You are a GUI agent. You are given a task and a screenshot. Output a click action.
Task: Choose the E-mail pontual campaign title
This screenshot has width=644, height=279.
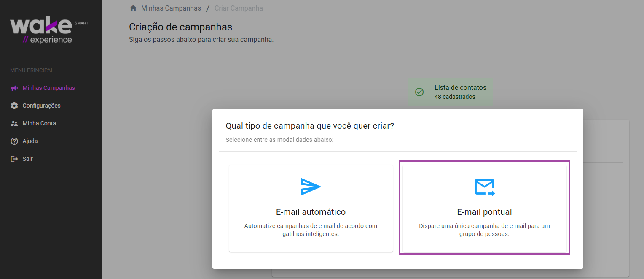click(485, 212)
